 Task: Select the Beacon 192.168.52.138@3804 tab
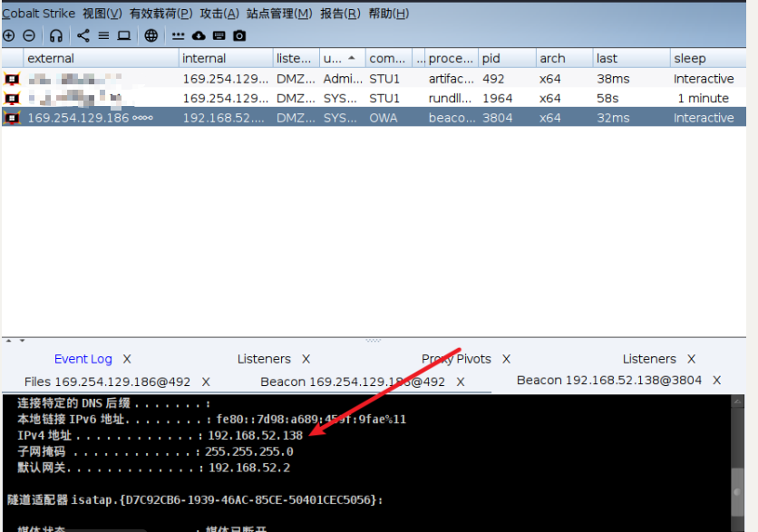pos(609,381)
